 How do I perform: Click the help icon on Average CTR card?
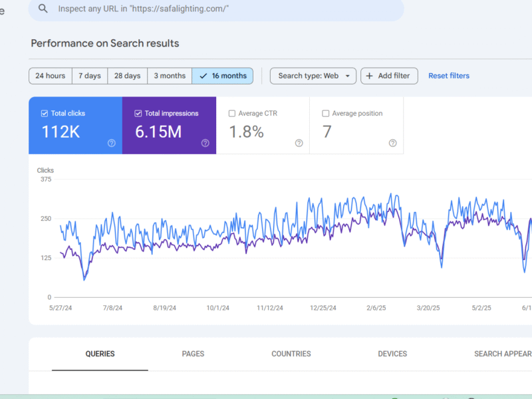(299, 143)
